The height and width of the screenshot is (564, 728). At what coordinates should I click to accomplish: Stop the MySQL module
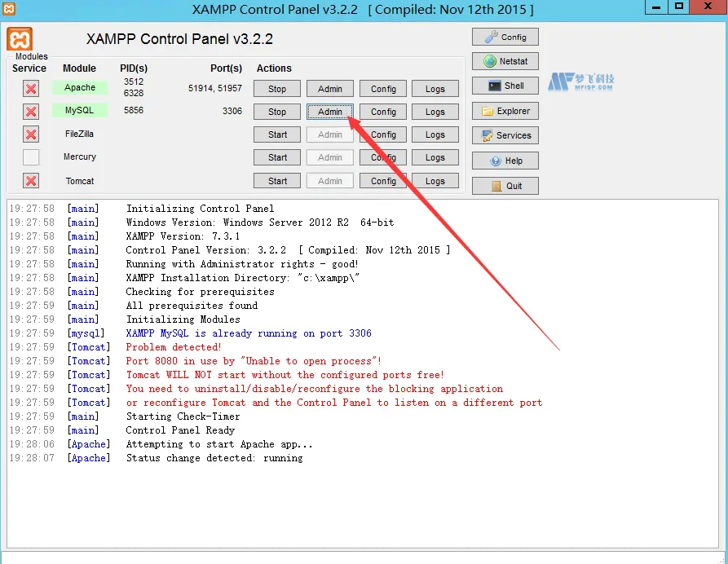pos(276,111)
